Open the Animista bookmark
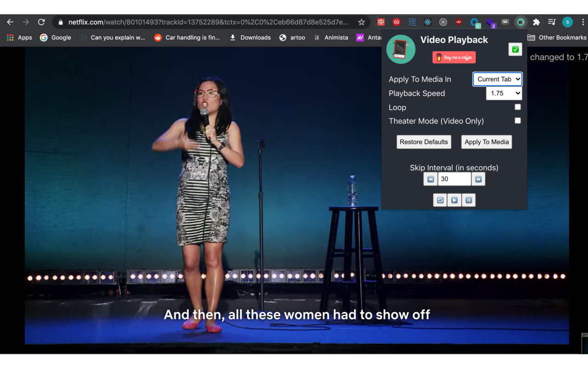This screenshot has height=368, width=588. click(x=331, y=37)
